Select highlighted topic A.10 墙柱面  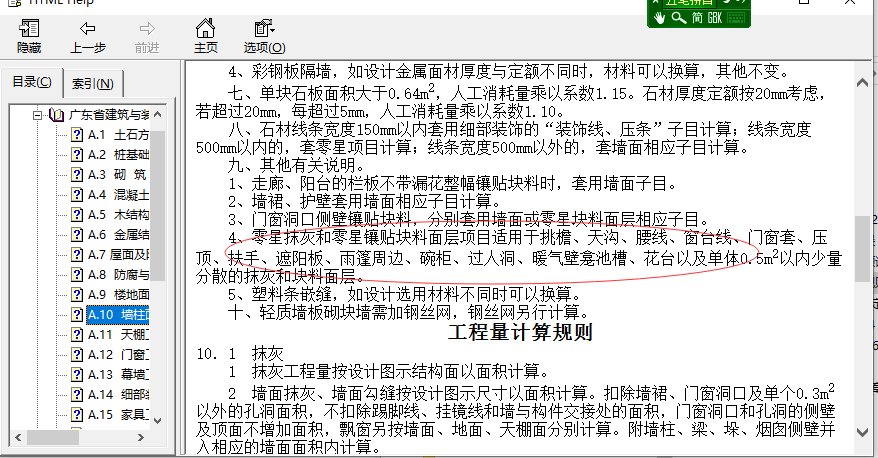click(x=118, y=315)
